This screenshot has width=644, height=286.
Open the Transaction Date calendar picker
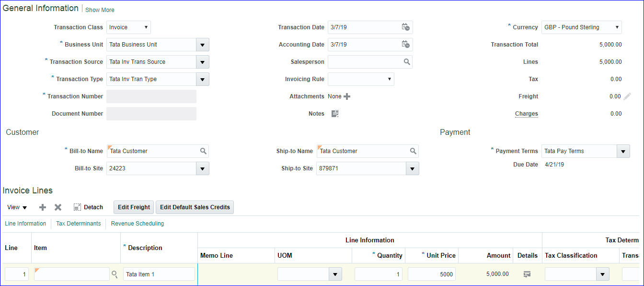pyautogui.click(x=405, y=27)
